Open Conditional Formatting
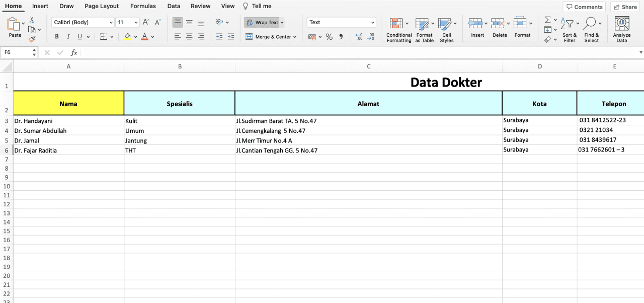Image resolution: width=644 pixels, height=303 pixels. click(399, 30)
